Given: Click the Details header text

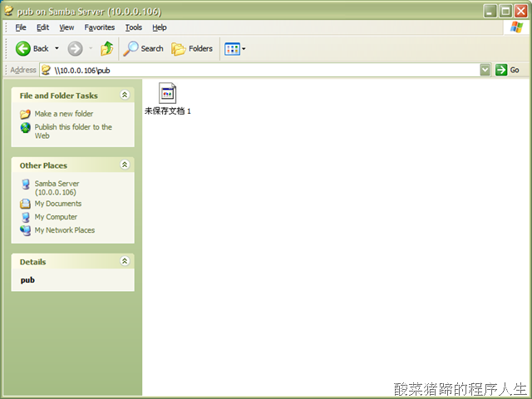Looking at the screenshot, I should pos(32,262).
